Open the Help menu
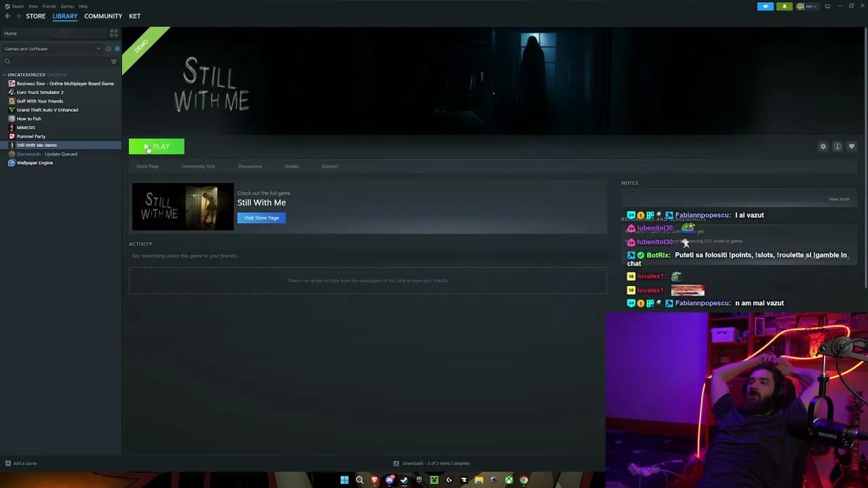The height and width of the screenshot is (488, 868). click(83, 6)
